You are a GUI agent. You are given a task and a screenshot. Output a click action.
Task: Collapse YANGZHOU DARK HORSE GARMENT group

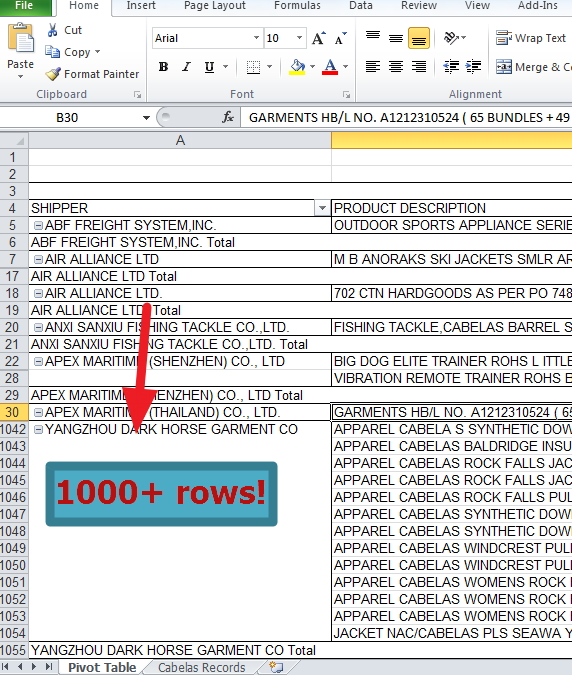click(x=38, y=429)
